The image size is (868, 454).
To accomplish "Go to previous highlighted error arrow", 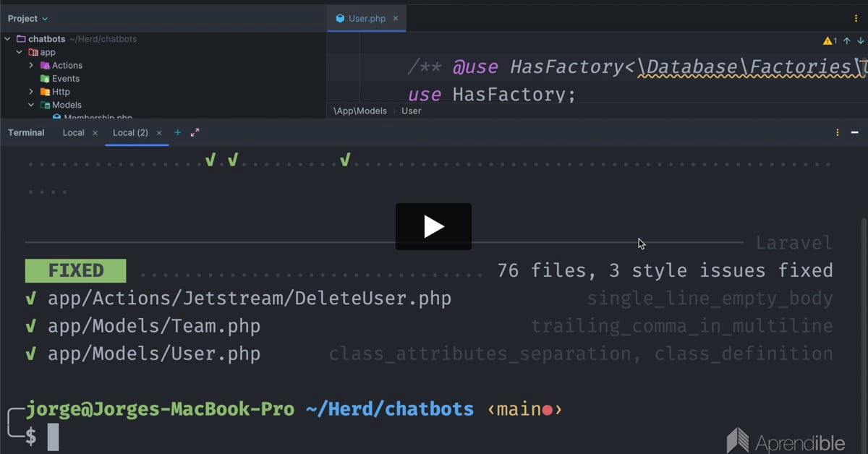I will [x=847, y=41].
